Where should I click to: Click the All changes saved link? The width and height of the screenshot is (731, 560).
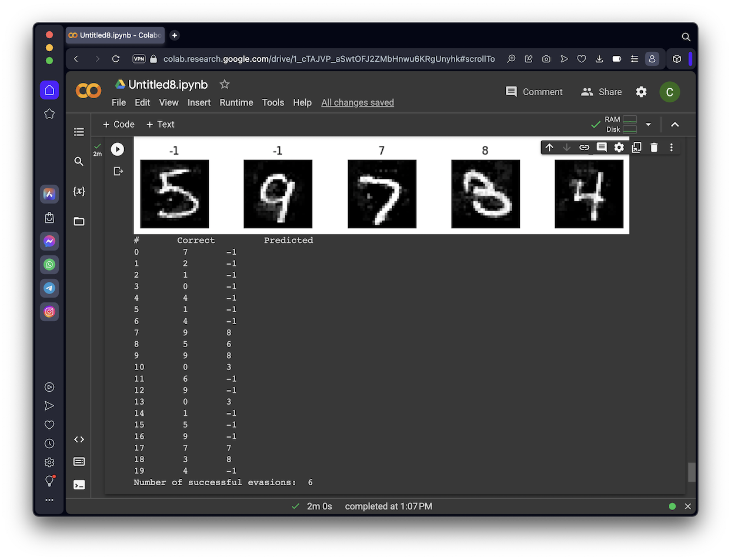358,102
